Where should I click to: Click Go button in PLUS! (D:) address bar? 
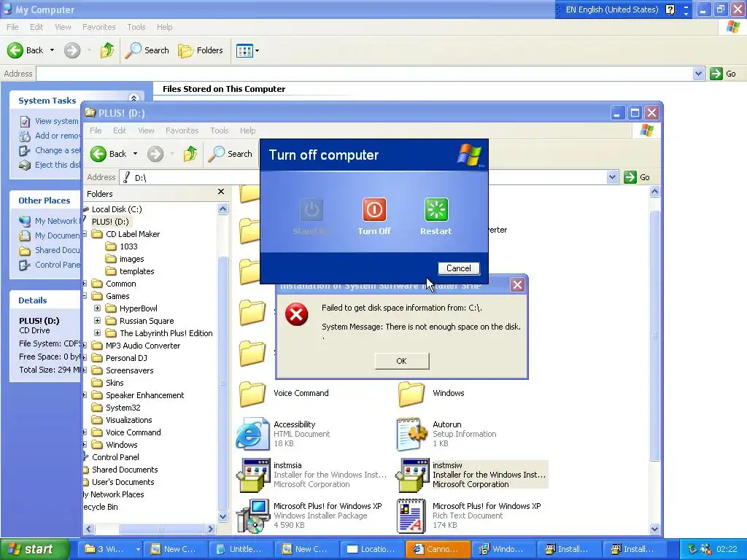[637, 178]
